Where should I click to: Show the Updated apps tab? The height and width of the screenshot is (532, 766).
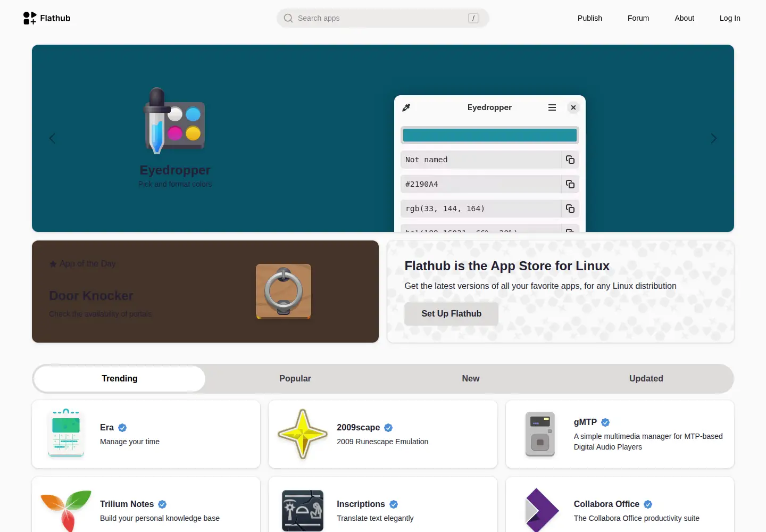[646, 379]
